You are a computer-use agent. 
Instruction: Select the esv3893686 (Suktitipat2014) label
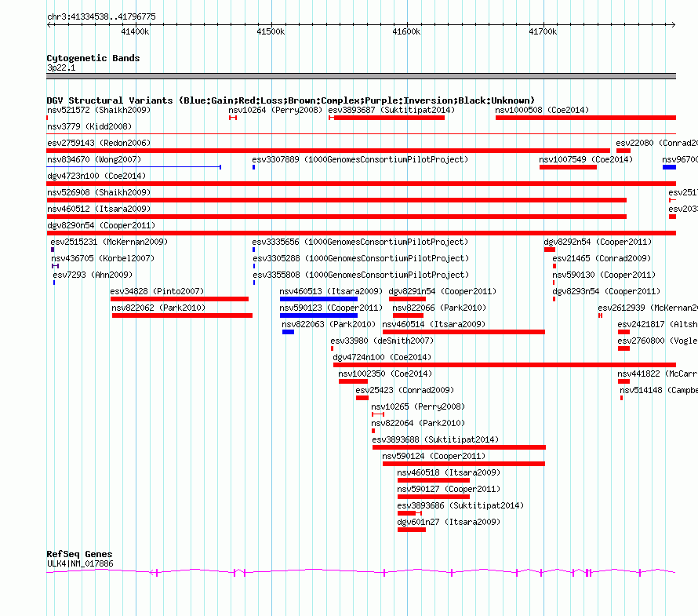pyautogui.click(x=460, y=505)
